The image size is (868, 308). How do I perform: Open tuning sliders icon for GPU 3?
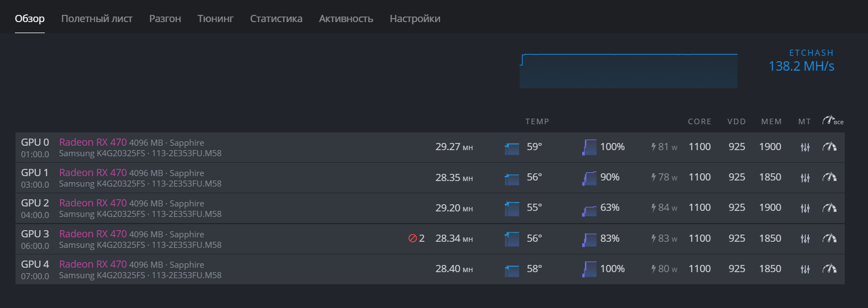(805, 238)
